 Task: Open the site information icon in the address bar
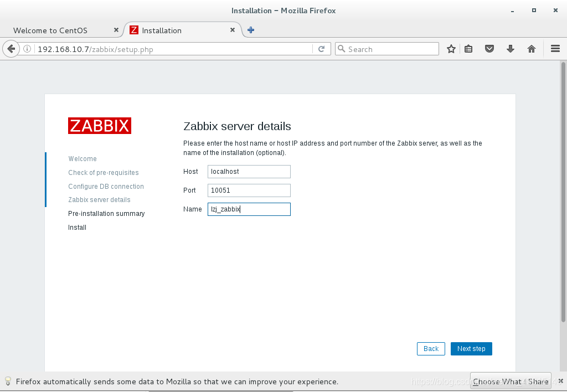click(27, 49)
